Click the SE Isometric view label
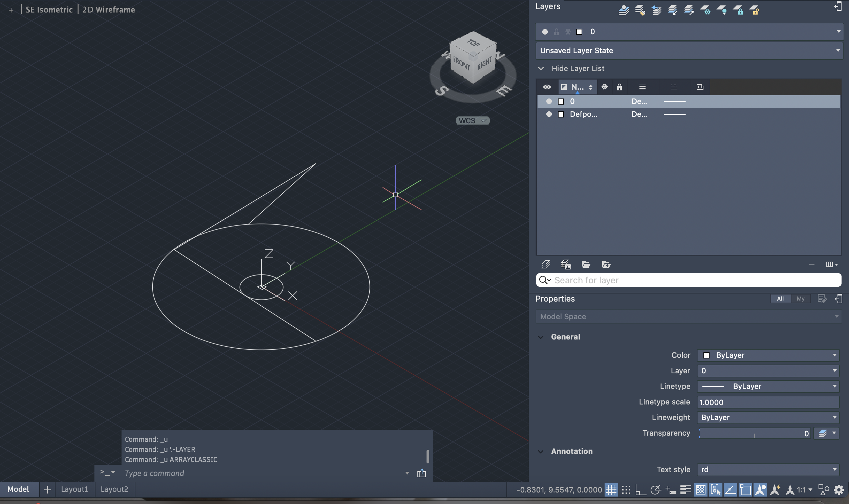Image resolution: width=849 pixels, height=504 pixels. 49,9
